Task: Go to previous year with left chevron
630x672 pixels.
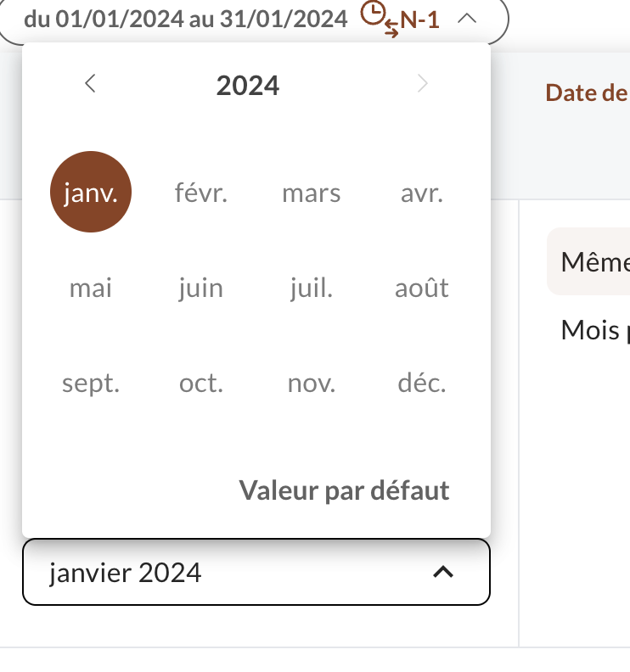Action: click(91, 83)
